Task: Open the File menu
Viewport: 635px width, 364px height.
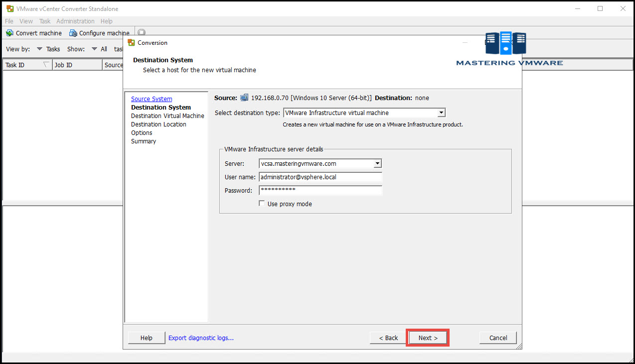Action: (x=9, y=21)
